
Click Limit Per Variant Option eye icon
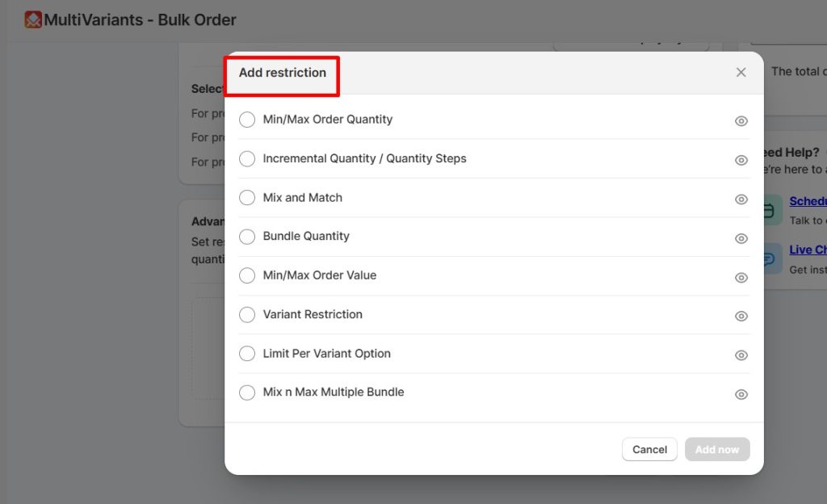coord(741,355)
